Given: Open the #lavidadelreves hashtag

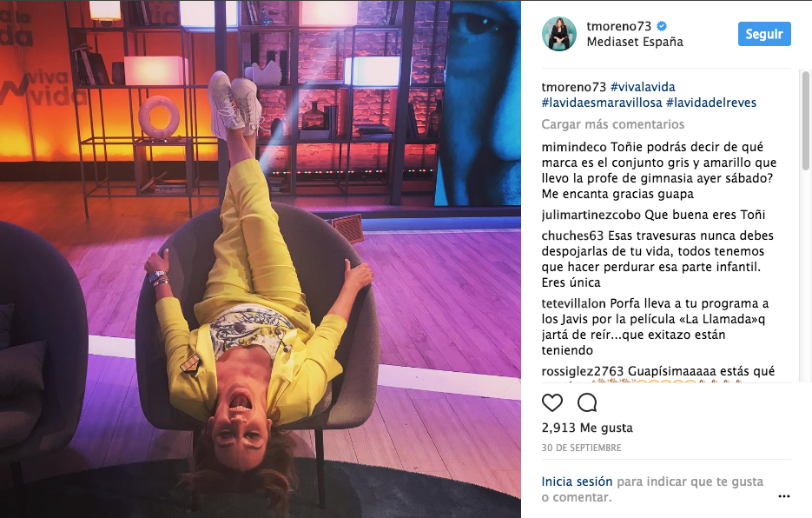Looking at the screenshot, I should 711,103.
